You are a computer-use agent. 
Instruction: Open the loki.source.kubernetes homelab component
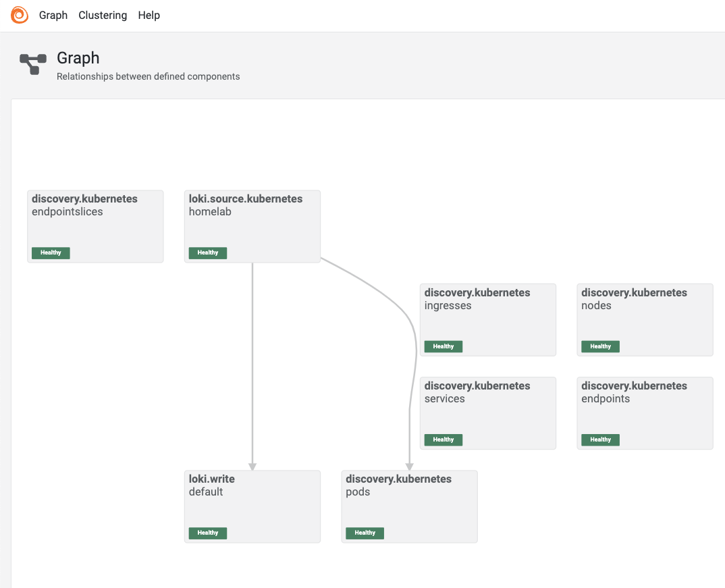252,226
